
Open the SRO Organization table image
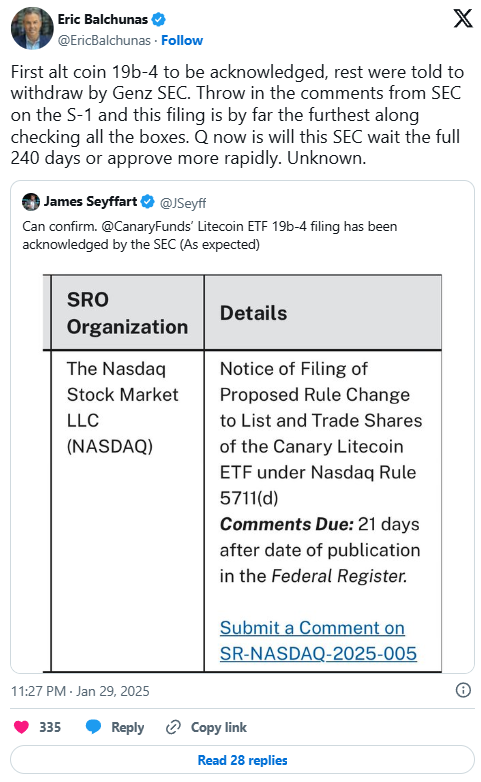coord(242,473)
